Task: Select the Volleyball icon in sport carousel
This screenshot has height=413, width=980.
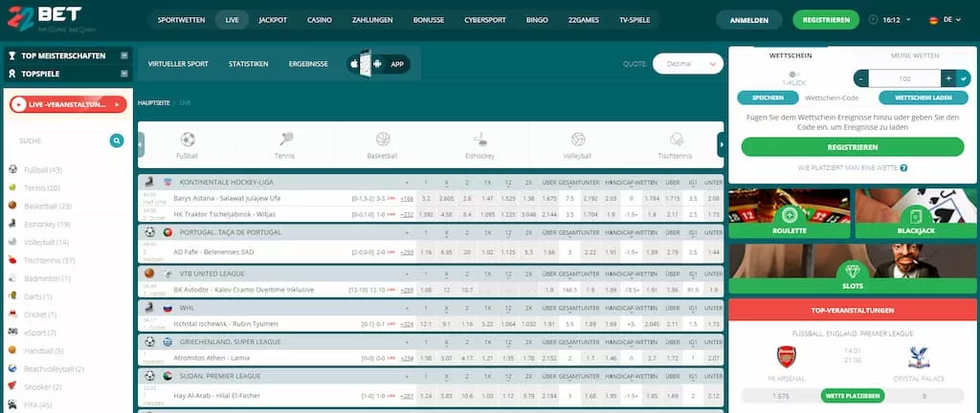Action: point(578,140)
